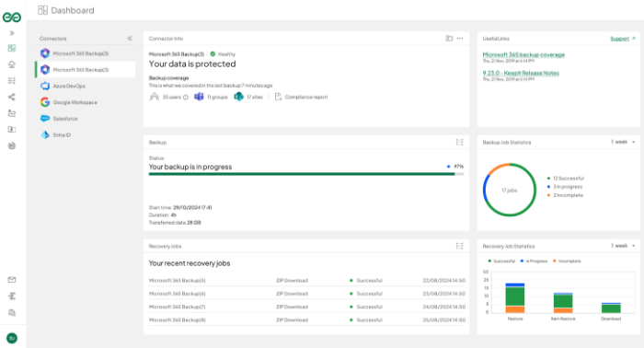Select the Google Workspace connector
The width and height of the screenshot is (644, 348).
coord(86,102)
